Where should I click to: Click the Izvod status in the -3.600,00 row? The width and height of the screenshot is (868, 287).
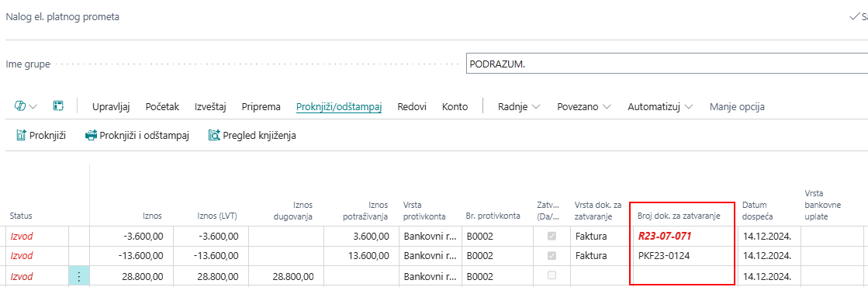22,236
